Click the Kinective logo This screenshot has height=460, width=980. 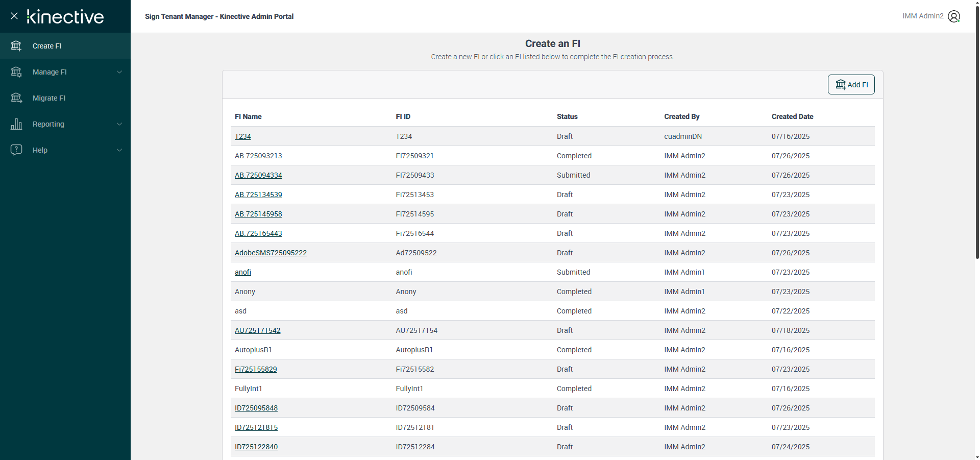[65, 17]
